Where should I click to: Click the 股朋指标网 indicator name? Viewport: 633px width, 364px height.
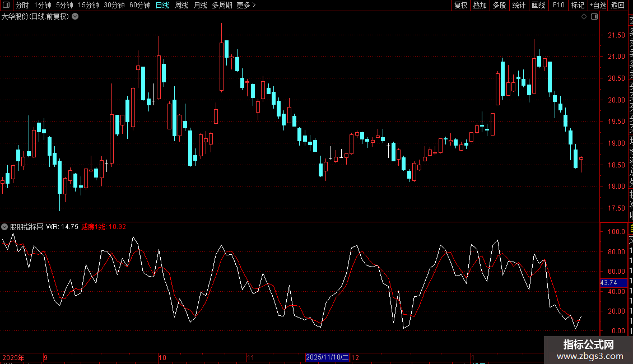[x=27, y=227]
